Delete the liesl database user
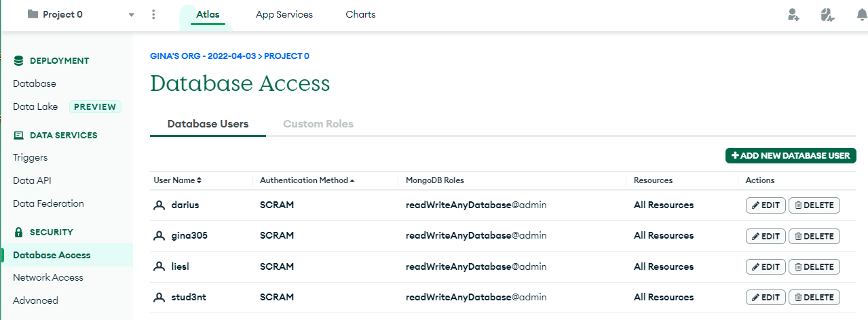The width and height of the screenshot is (868, 320). 814,266
